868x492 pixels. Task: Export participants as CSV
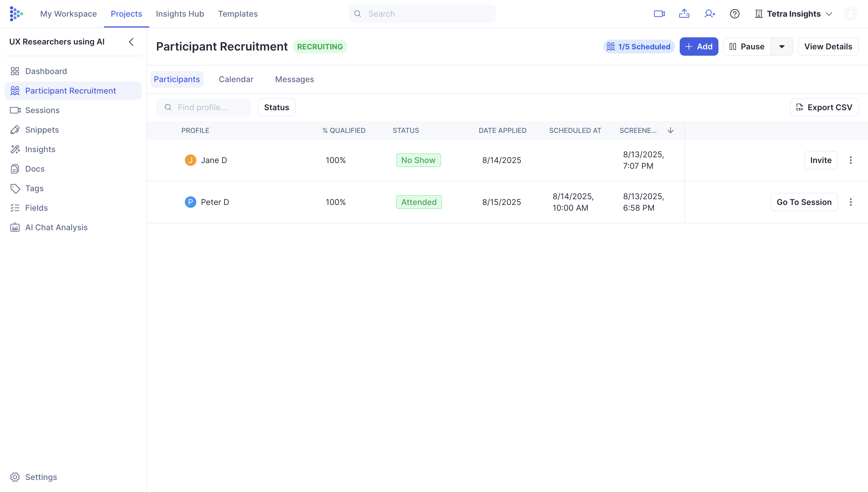(x=824, y=107)
